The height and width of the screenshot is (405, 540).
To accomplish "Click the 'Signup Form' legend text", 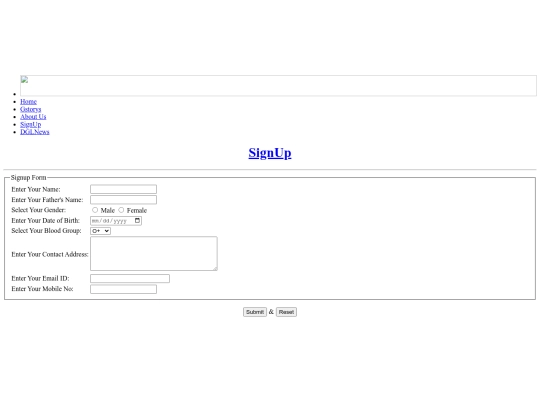I will [x=29, y=177].
